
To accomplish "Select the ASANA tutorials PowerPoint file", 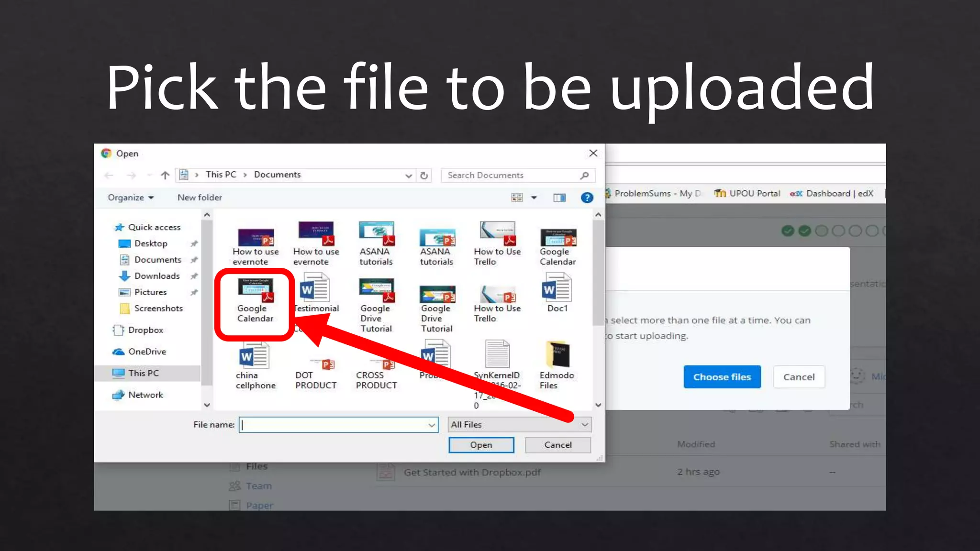I will pyautogui.click(x=437, y=247).
